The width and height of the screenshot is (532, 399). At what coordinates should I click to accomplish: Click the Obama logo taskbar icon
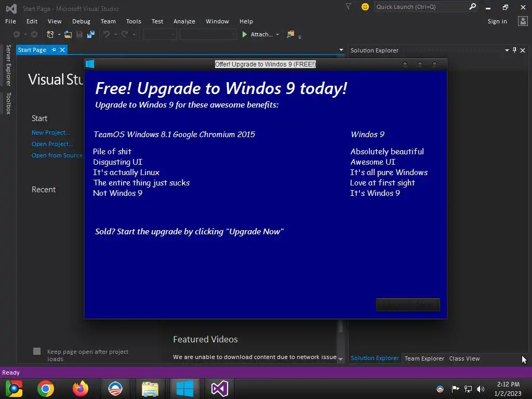pyautogui.click(x=115, y=389)
